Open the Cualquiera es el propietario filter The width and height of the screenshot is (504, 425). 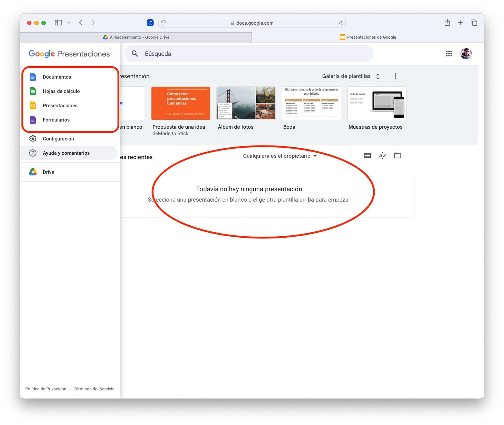[x=280, y=156]
